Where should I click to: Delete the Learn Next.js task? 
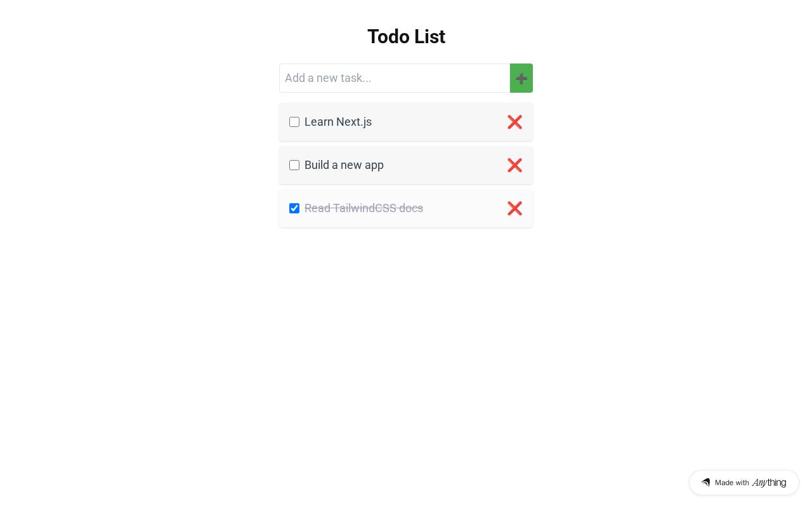pos(514,122)
